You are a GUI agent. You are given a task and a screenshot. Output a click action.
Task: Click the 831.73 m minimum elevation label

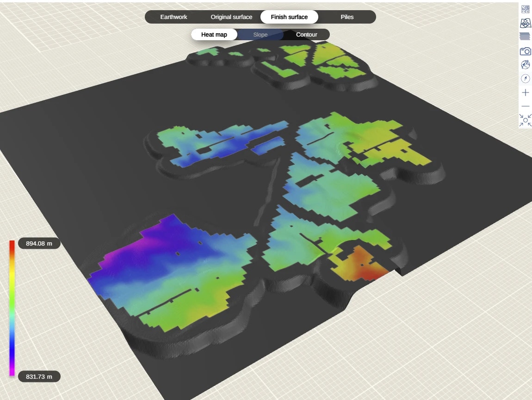pyautogui.click(x=39, y=376)
